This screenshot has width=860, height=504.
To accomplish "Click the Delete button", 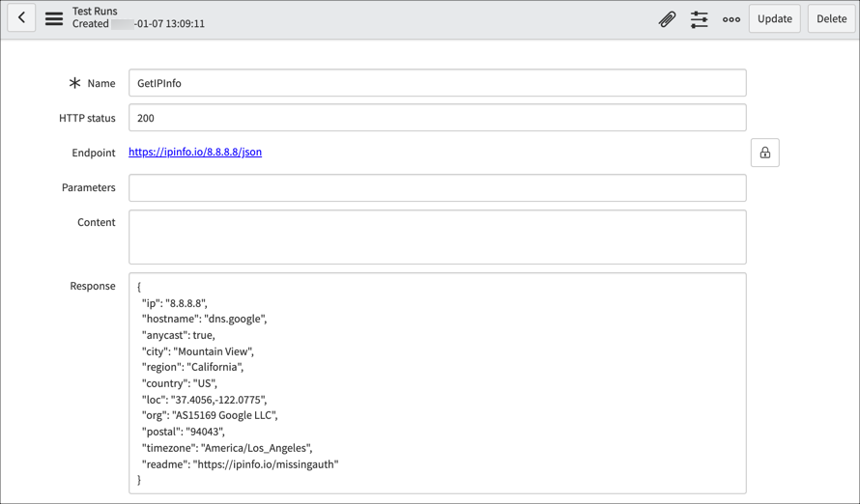I will click(x=831, y=18).
